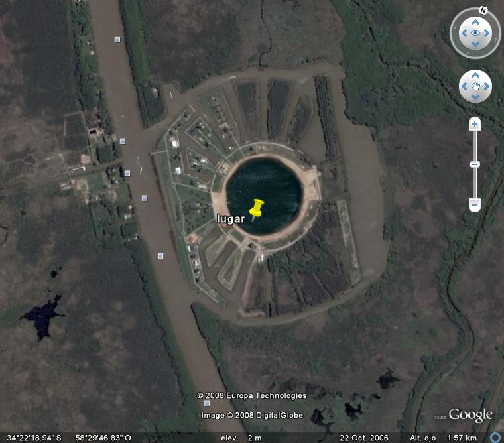Click the eye icon in the look joystick
Viewport: 504px width, 443px height.
pos(475,32)
